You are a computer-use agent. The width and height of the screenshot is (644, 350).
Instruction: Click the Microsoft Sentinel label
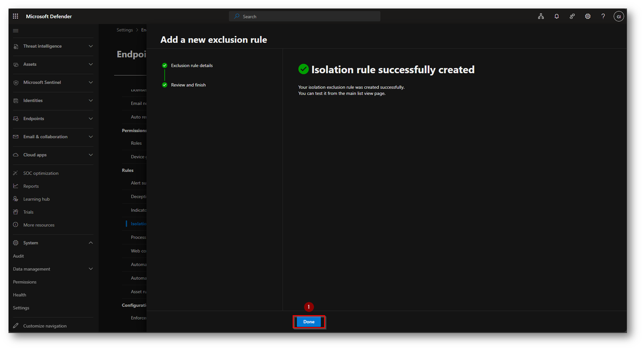(42, 83)
